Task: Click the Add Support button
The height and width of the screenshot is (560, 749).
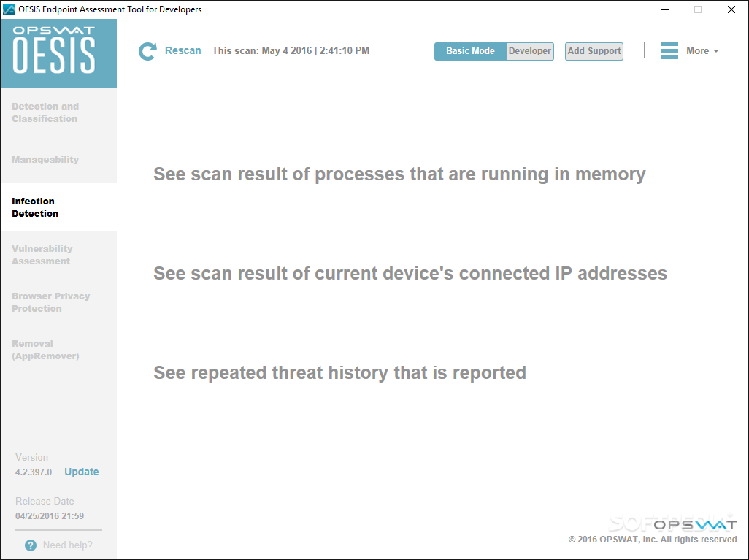Action: (x=594, y=51)
